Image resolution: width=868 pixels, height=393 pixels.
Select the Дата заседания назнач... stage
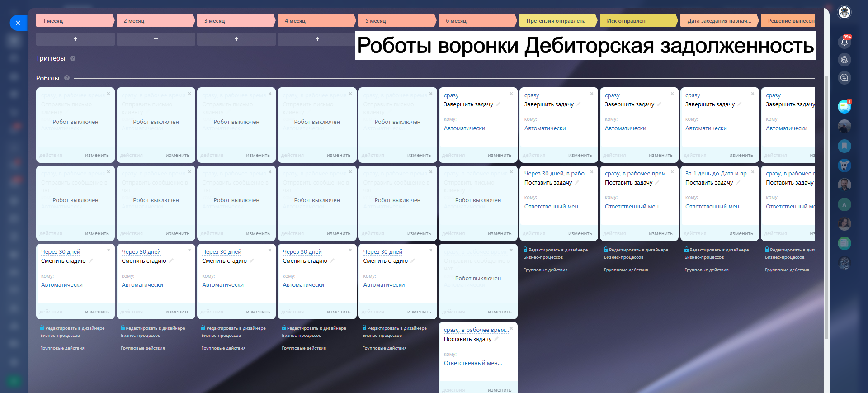719,20
